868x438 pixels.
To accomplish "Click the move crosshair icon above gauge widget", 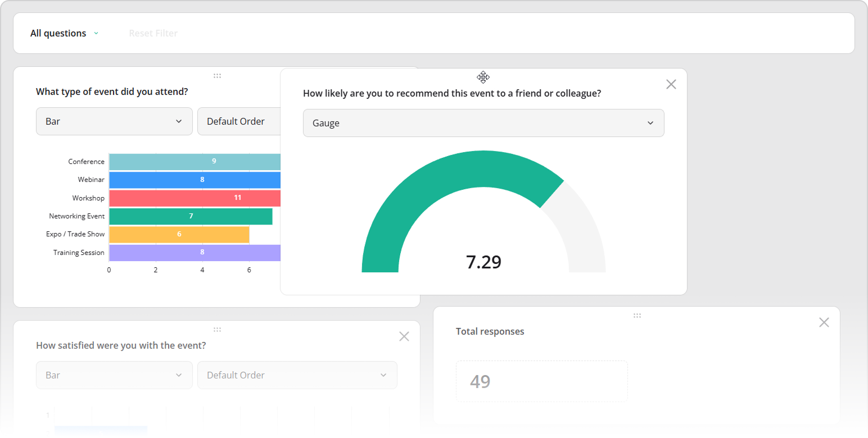I will [483, 77].
